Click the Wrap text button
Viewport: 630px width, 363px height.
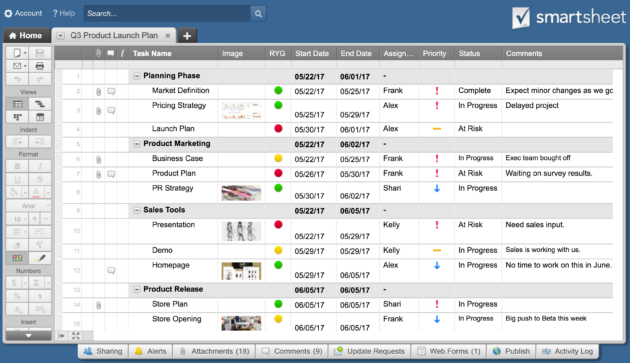pos(40,232)
